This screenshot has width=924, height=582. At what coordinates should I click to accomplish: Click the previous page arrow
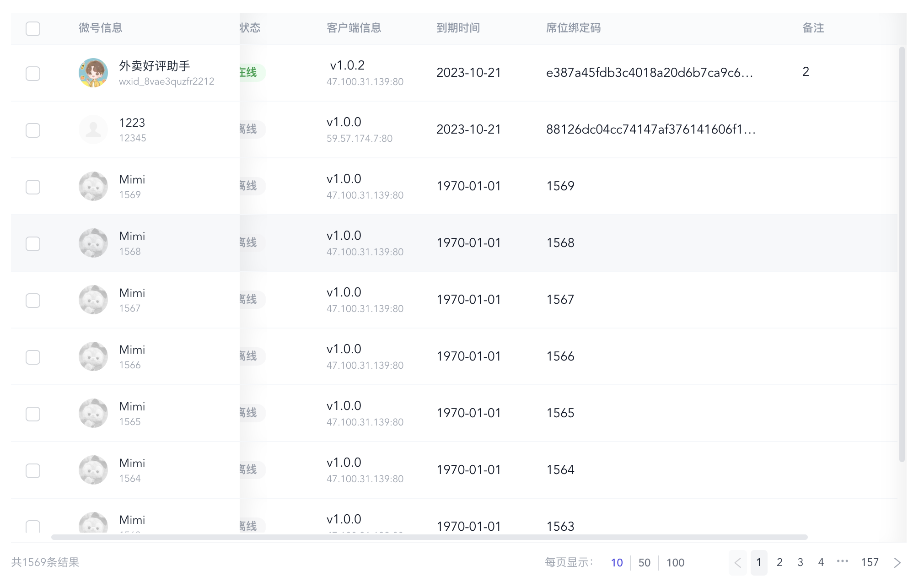point(737,562)
